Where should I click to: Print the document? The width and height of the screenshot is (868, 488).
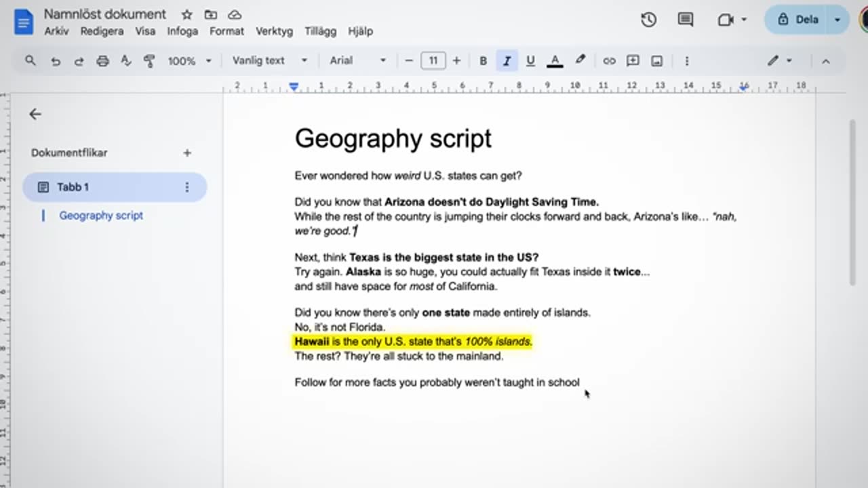coord(102,61)
